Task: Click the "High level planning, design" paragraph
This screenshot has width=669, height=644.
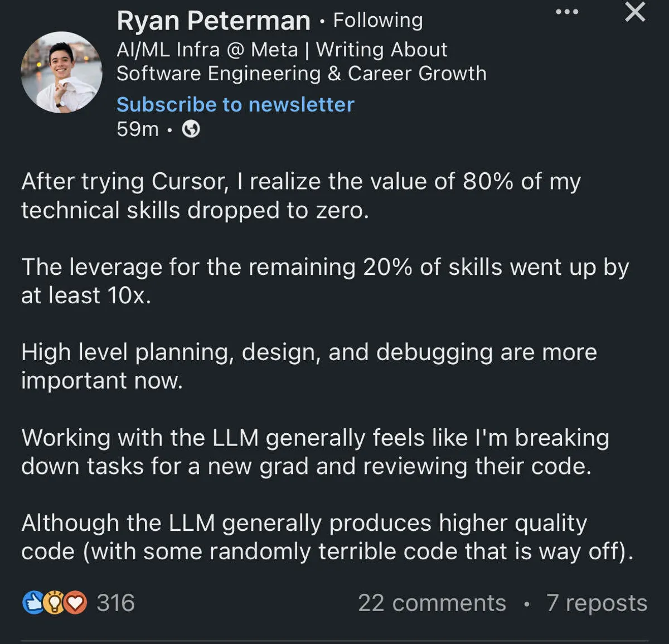Action: 309,366
